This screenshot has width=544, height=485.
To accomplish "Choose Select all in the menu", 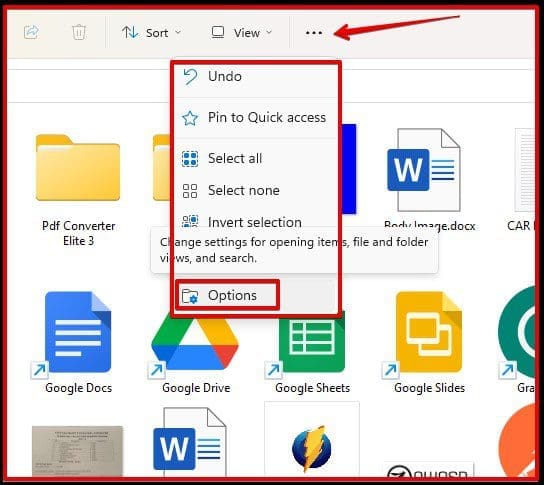I will (255, 159).
